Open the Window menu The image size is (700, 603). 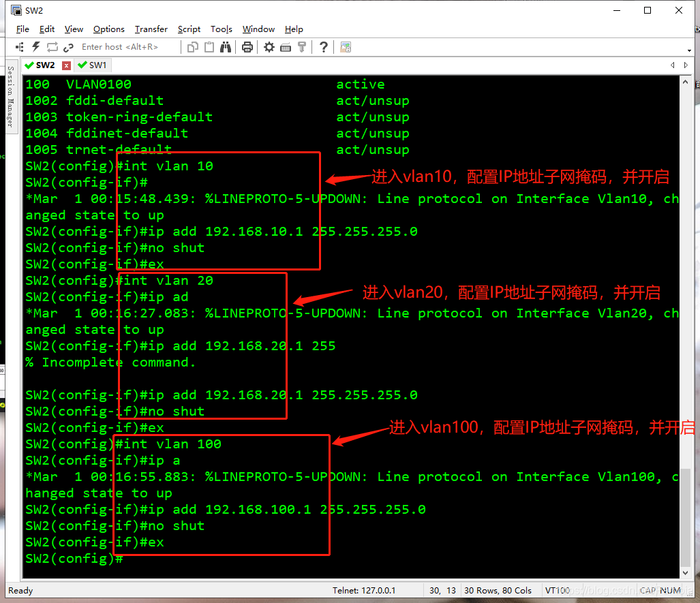pyautogui.click(x=258, y=29)
